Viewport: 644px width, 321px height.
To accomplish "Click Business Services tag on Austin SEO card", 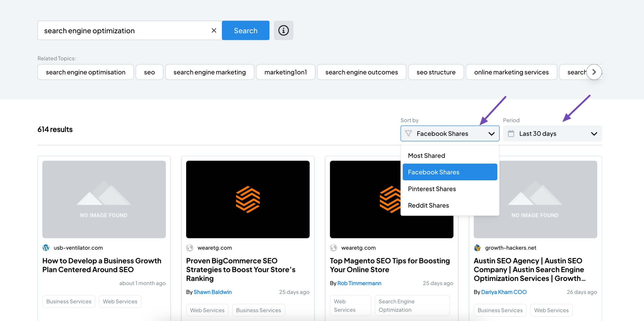I will click(500, 310).
